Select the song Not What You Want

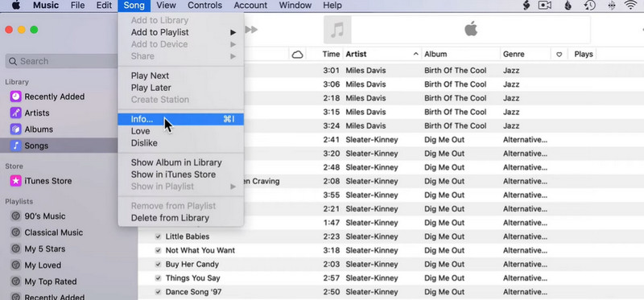(x=200, y=250)
